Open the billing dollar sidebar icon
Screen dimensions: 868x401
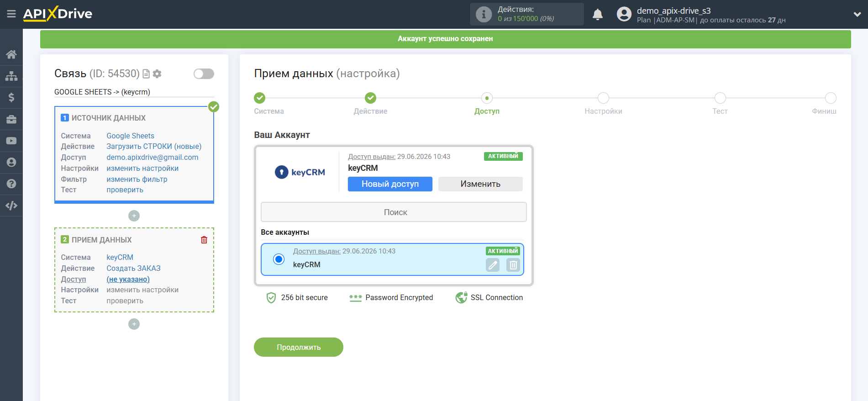click(x=11, y=97)
